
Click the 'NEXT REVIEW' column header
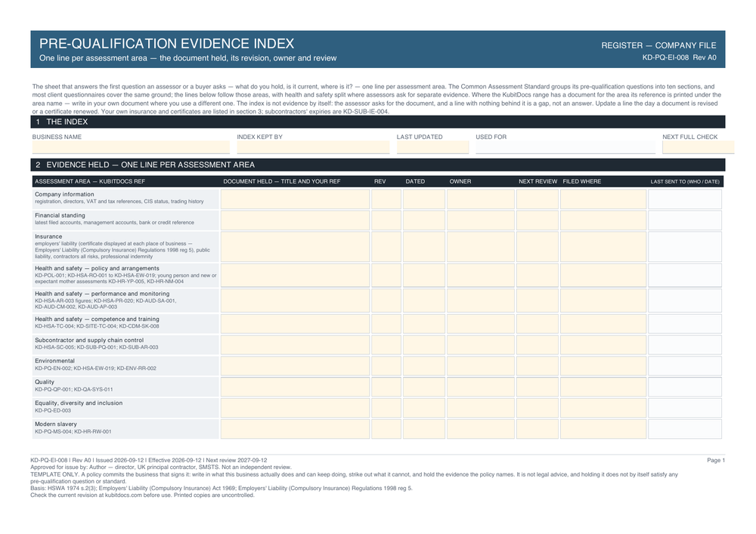coord(538,181)
